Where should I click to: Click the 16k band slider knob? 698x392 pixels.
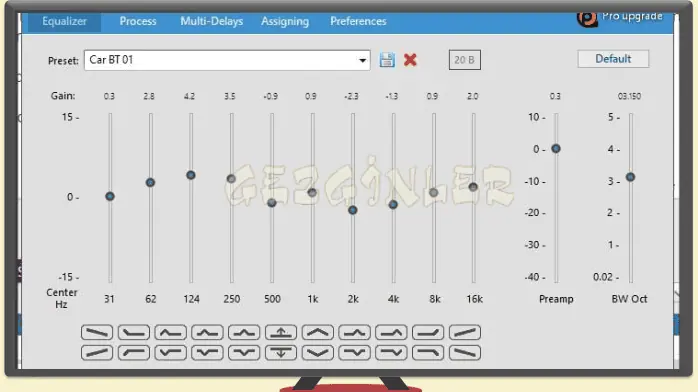coord(473,187)
